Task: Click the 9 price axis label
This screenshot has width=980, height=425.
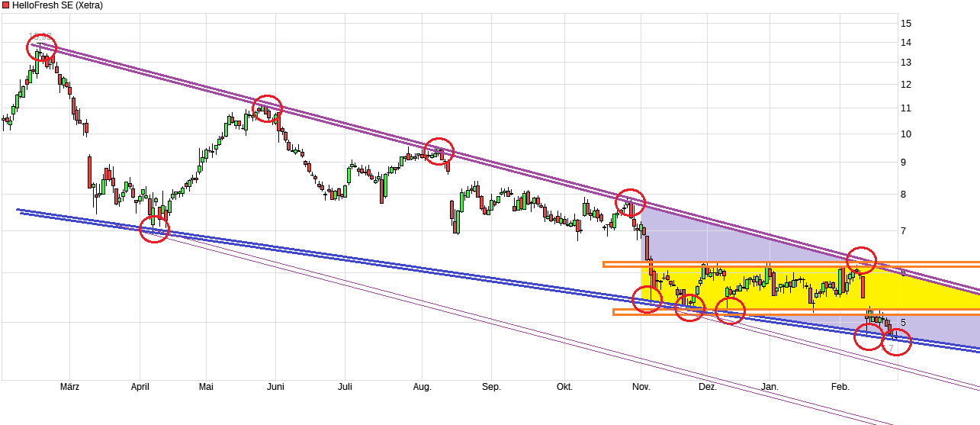Action: [904, 163]
